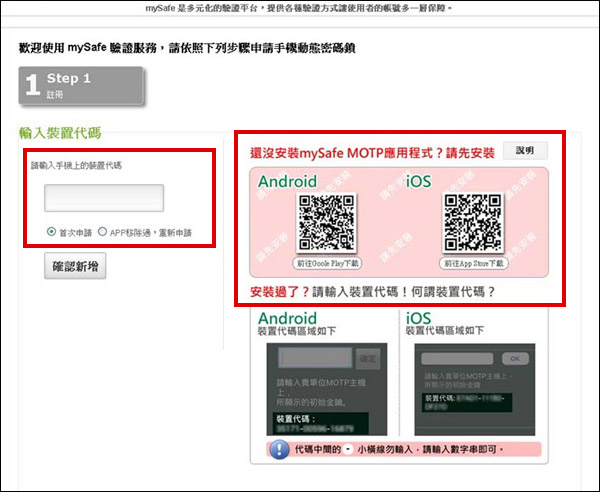This screenshot has width=600, height=492.
Task: Click the Step 1 註冊 banner
Action: point(81,86)
